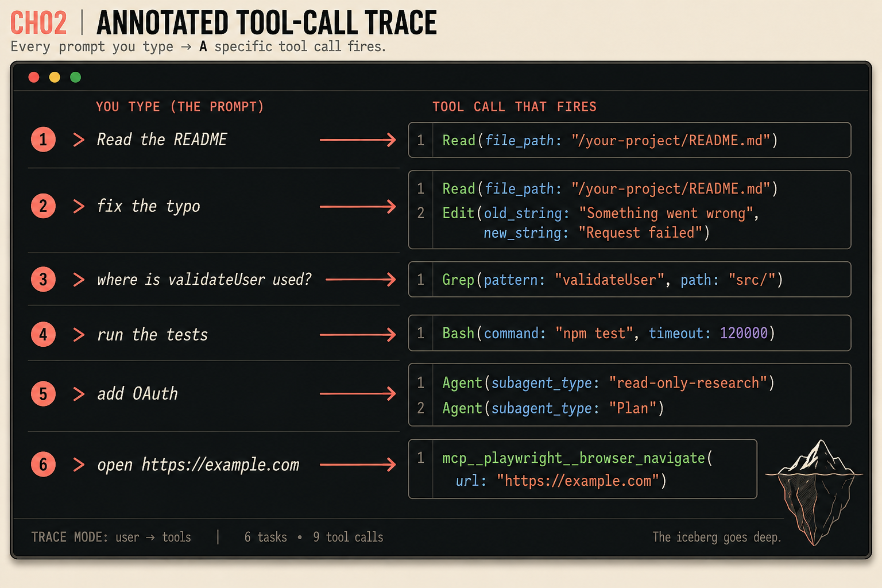Click the Edit(old_string: "Something went wrong") line
882x588 pixels.
[601, 214]
